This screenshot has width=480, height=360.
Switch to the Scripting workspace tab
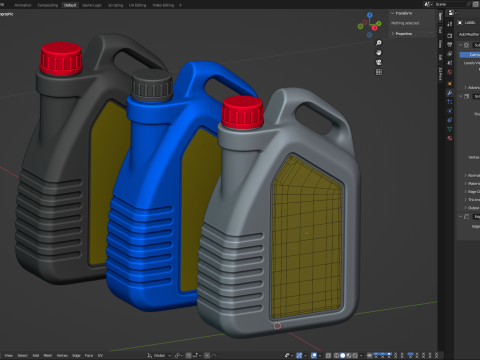click(x=115, y=5)
